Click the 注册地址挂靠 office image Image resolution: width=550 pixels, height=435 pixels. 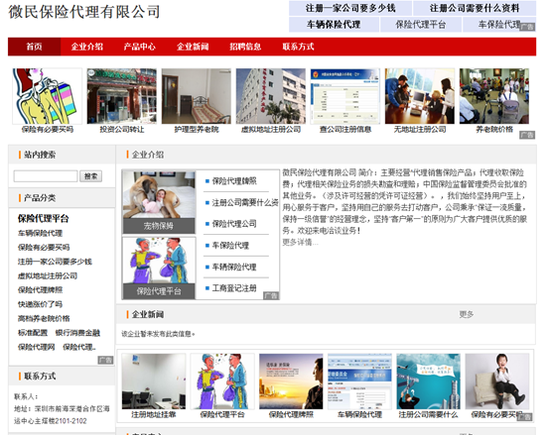154,381
